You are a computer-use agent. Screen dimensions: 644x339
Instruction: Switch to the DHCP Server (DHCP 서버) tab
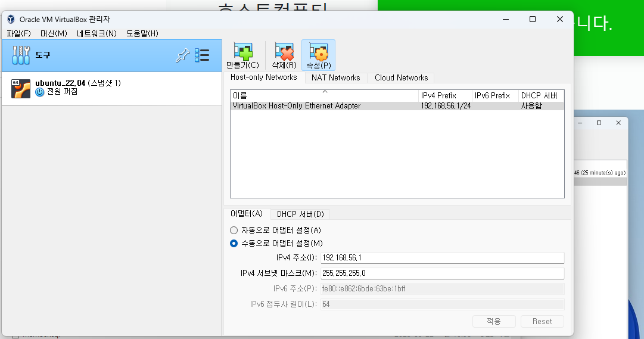[300, 214]
